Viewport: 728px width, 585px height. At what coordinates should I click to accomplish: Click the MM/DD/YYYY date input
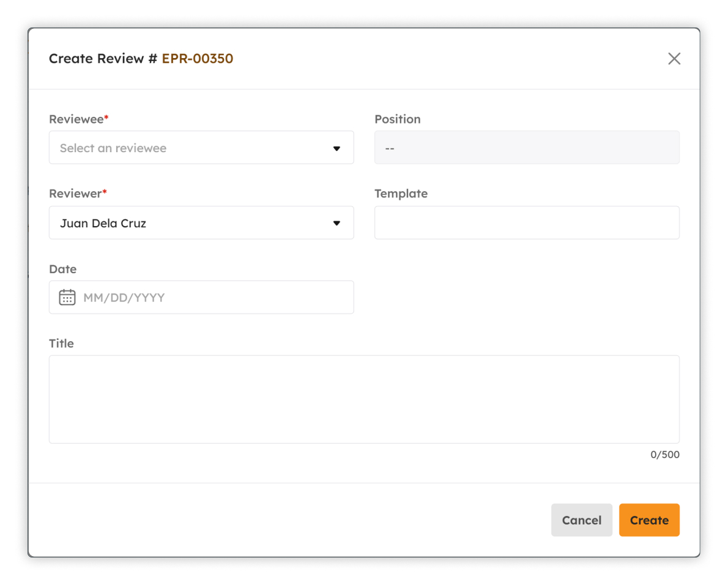click(201, 297)
